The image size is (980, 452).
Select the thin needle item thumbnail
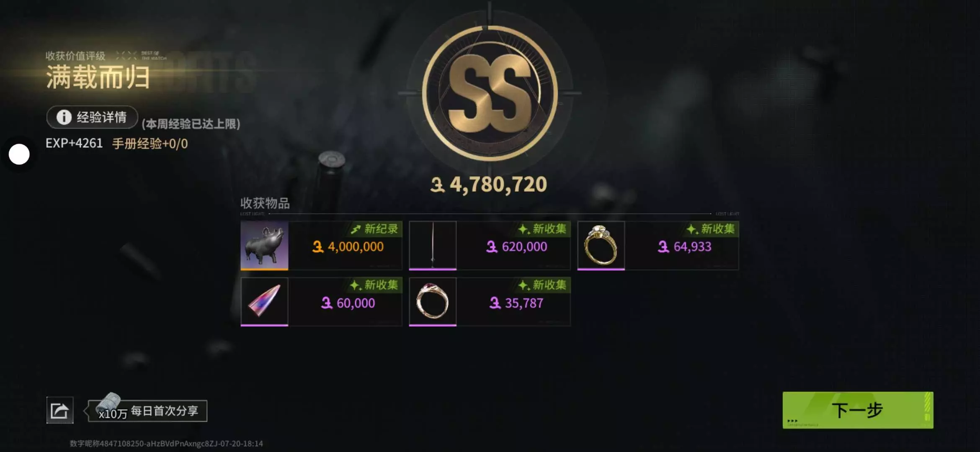click(433, 246)
